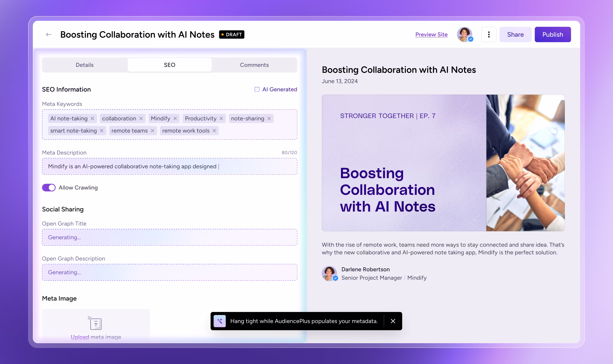Click the 'Social Sharing' section heading
Image resolution: width=613 pixels, height=364 pixels.
point(63,209)
